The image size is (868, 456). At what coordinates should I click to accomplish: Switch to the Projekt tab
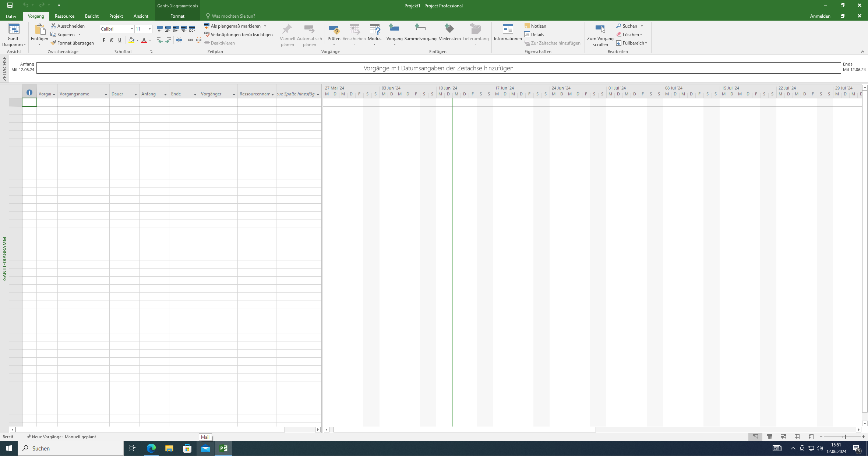point(116,16)
